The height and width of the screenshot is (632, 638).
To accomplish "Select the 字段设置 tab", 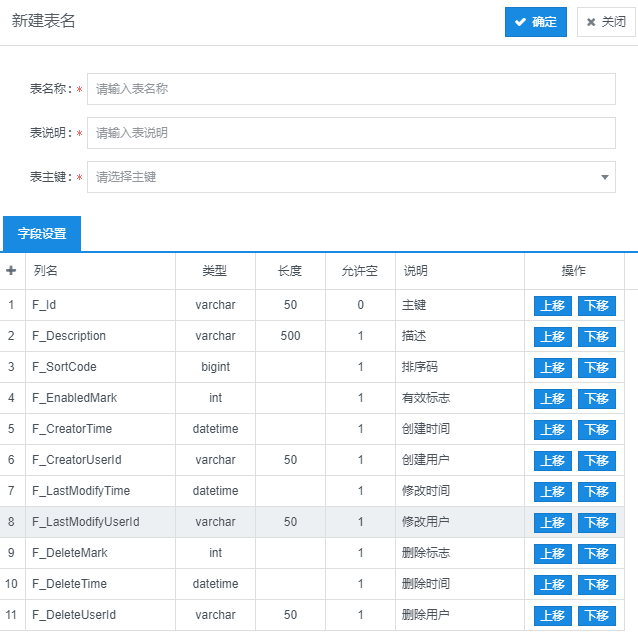I will (x=42, y=234).
